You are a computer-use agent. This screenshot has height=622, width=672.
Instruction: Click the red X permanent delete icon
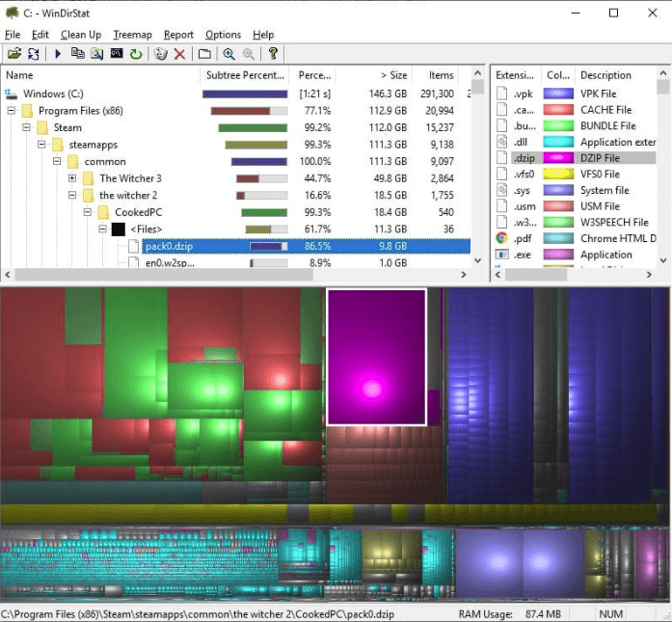click(179, 54)
